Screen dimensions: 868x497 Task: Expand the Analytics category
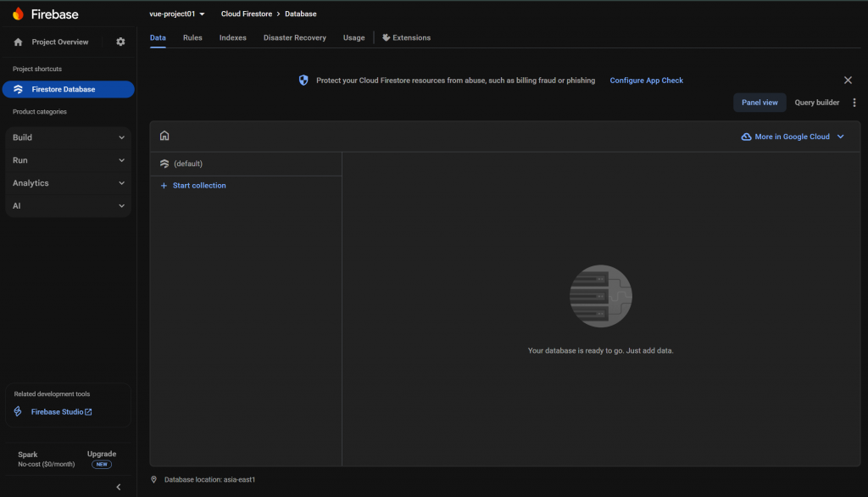coord(69,183)
